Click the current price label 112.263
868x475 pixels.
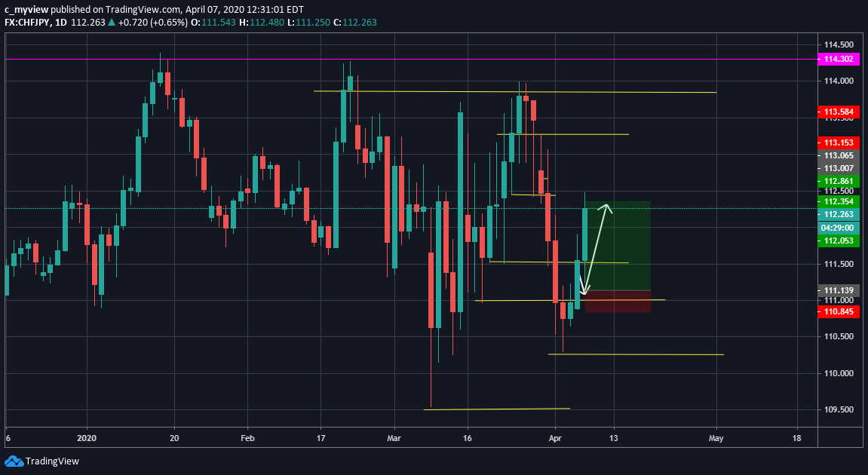pyautogui.click(x=839, y=214)
